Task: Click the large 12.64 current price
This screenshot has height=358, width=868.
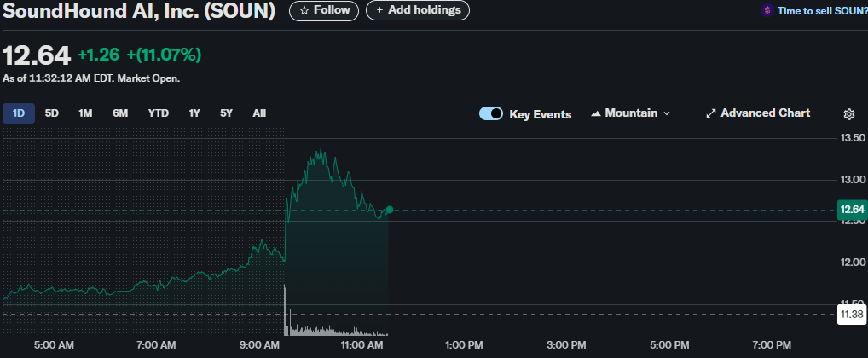Action: click(x=37, y=56)
